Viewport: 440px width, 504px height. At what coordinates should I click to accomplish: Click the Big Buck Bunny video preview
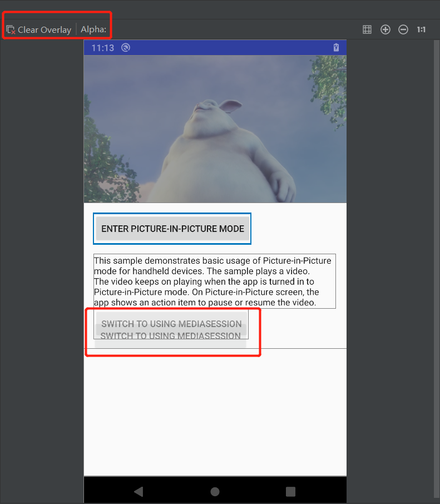point(215,129)
